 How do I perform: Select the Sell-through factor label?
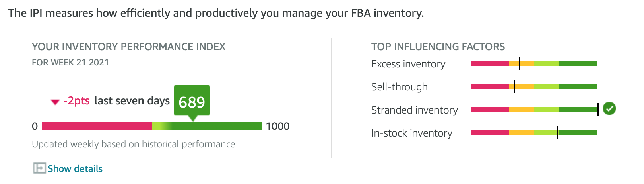(x=400, y=87)
